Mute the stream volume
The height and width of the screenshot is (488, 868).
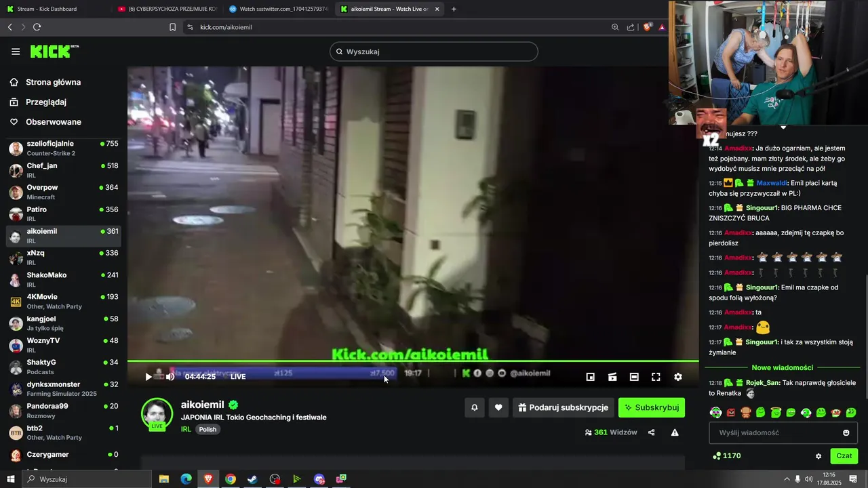170,377
